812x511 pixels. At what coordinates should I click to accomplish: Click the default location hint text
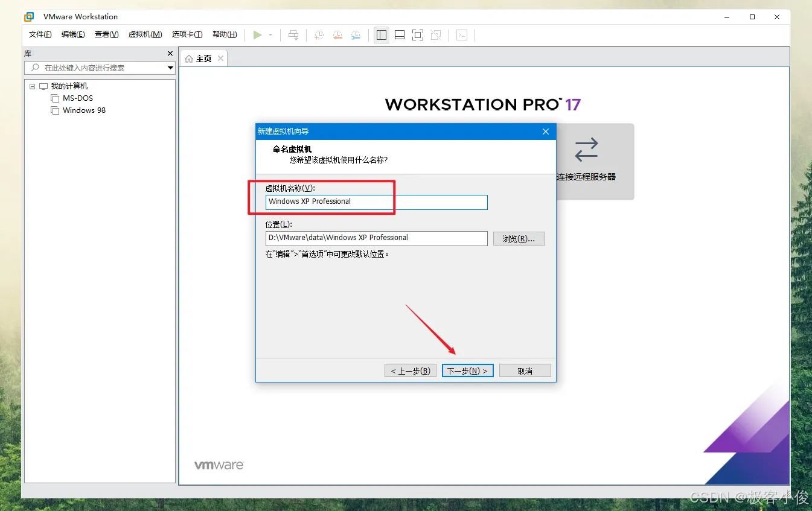pos(328,254)
